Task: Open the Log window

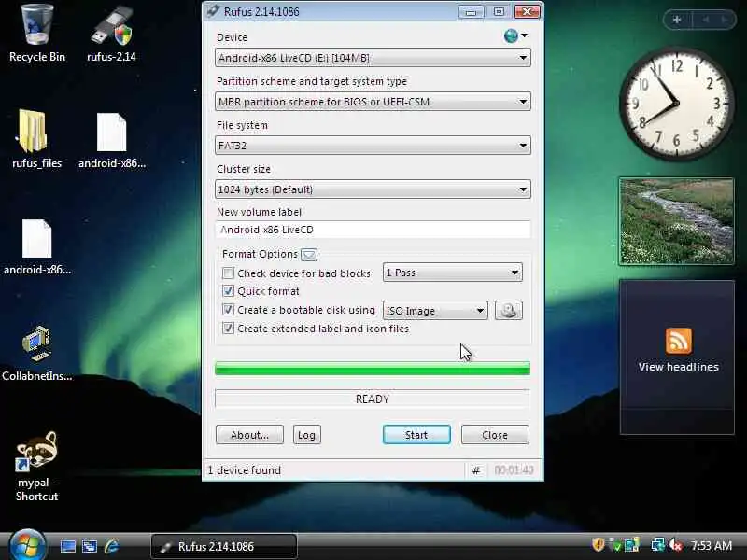Action: (306, 435)
